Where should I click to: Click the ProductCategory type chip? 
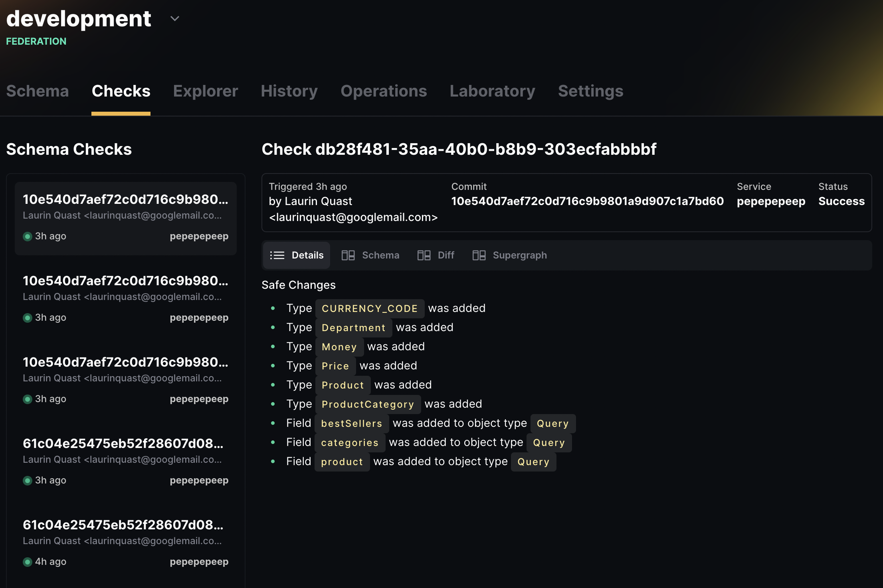coord(368,404)
